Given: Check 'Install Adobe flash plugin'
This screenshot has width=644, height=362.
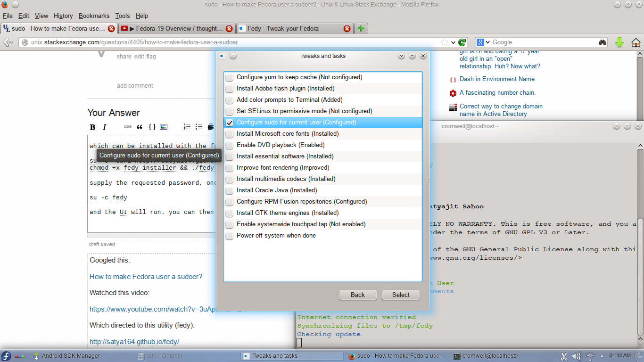Looking at the screenshot, I should (229, 89).
